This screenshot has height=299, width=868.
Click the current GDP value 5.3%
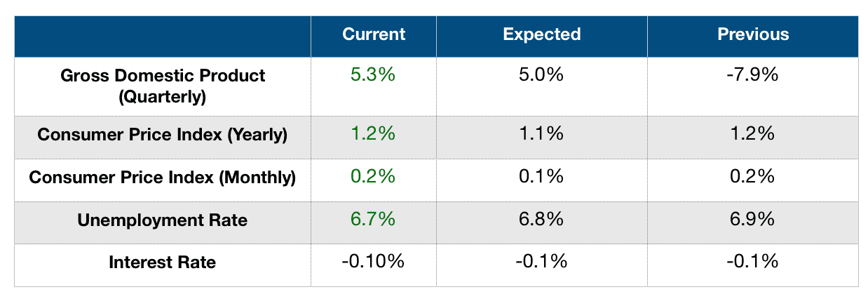tap(374, 75)
